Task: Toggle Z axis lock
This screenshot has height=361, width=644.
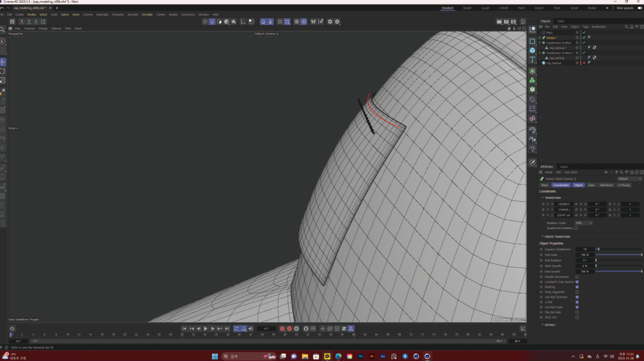Action: (x=36, y=22)
